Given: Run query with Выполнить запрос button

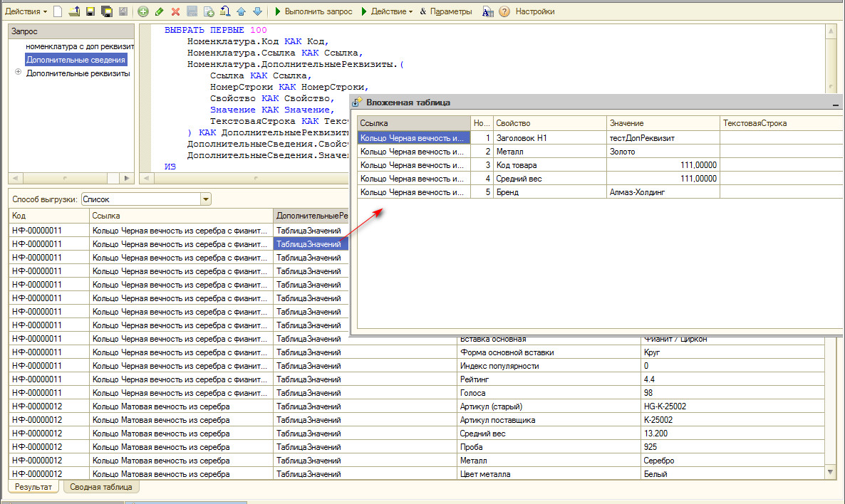Looking at the screenshot, I should [311, 11].
